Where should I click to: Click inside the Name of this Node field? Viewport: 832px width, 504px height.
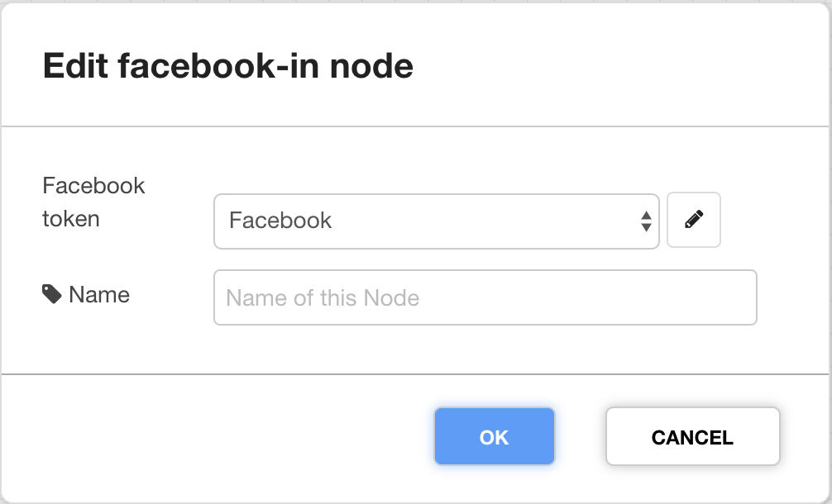pyautogui.click(x=485, y=297)
